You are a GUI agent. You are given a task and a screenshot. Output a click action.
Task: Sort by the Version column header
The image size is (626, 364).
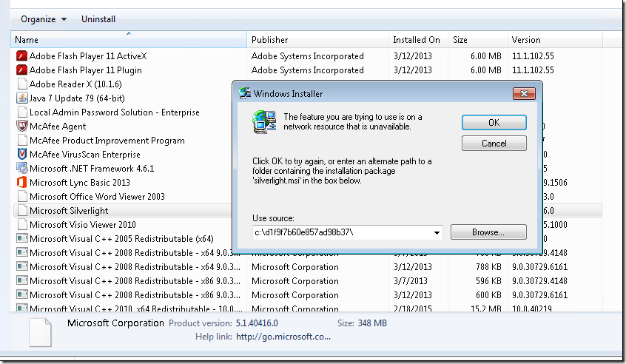[554, 39]
